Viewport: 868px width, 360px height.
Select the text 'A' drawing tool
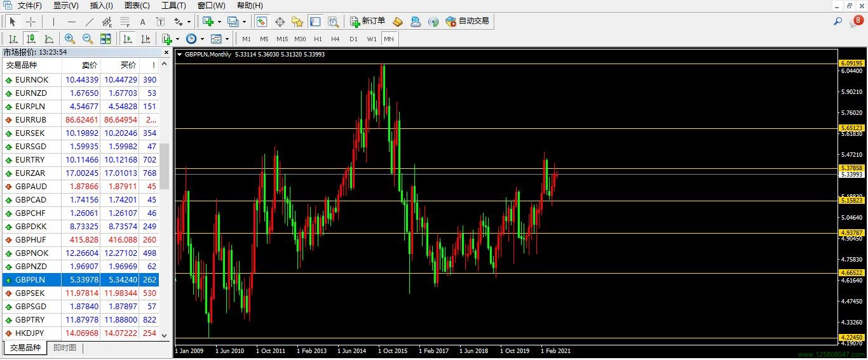click(x=142, y=22)
